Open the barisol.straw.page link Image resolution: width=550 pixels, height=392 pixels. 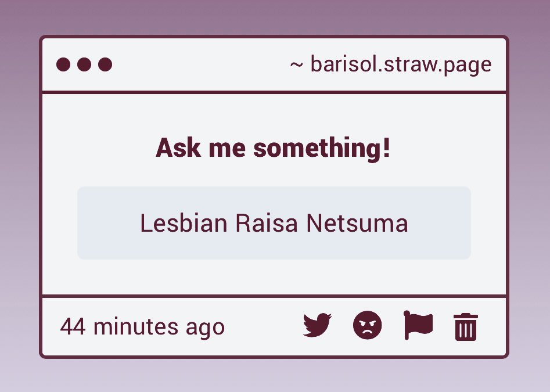pos(401,64)
